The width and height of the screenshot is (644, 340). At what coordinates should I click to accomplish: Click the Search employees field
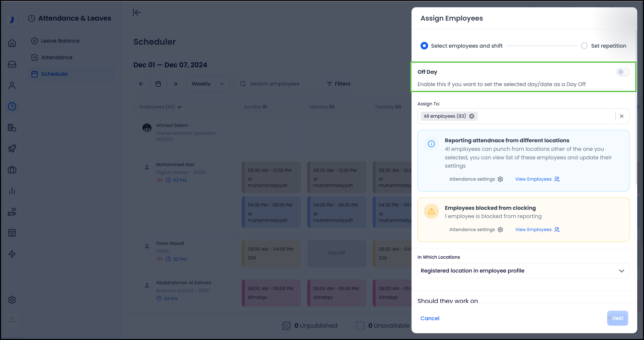click(x=277, y=84)
